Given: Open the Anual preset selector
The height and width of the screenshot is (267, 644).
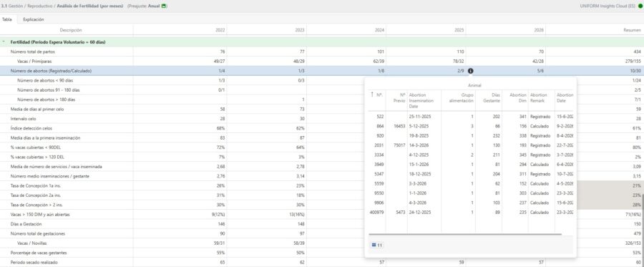Looking at the screenshot, I should (x=154, y=6).
